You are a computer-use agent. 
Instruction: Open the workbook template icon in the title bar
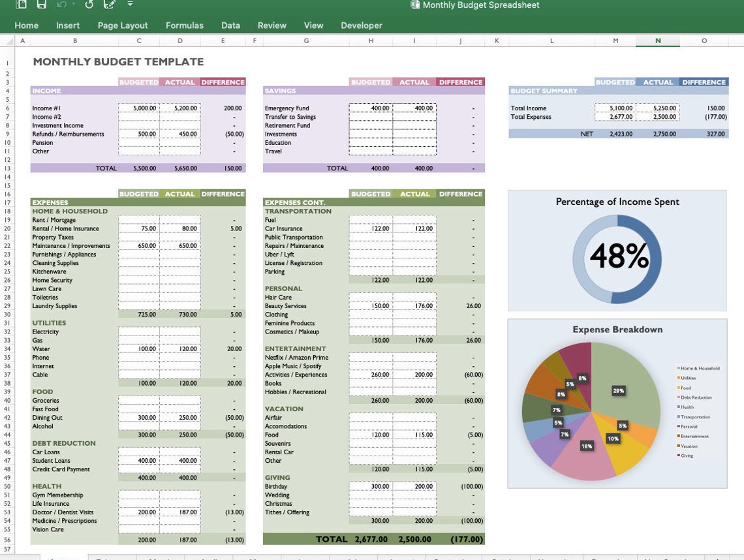[x=21, y=5]
